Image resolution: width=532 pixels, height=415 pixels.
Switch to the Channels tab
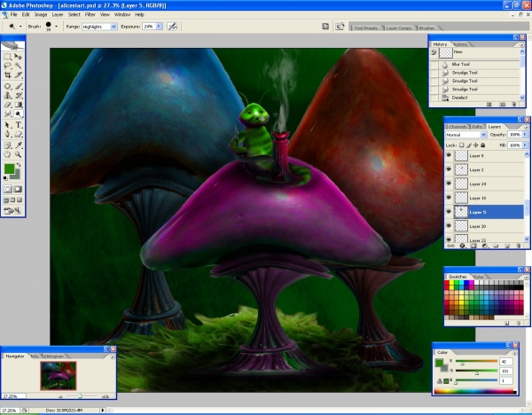click(457, 127)
